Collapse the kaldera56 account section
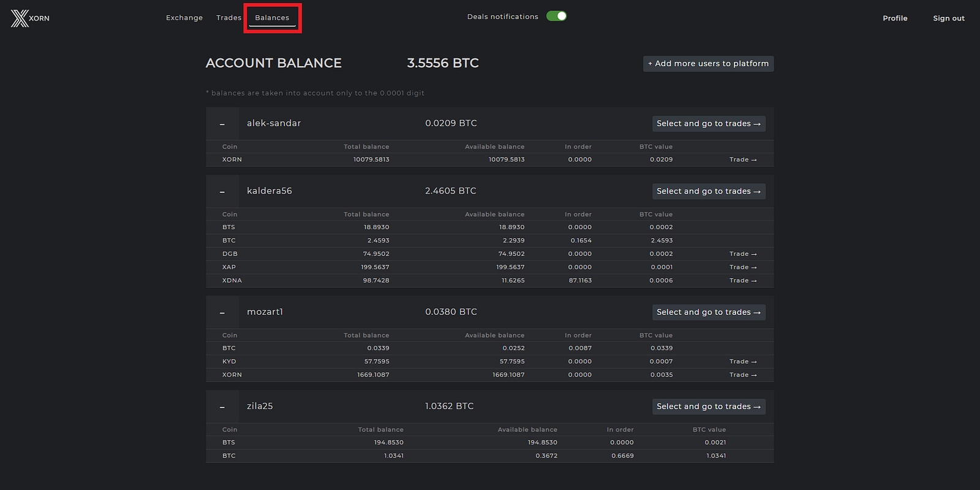 point(222,192)
